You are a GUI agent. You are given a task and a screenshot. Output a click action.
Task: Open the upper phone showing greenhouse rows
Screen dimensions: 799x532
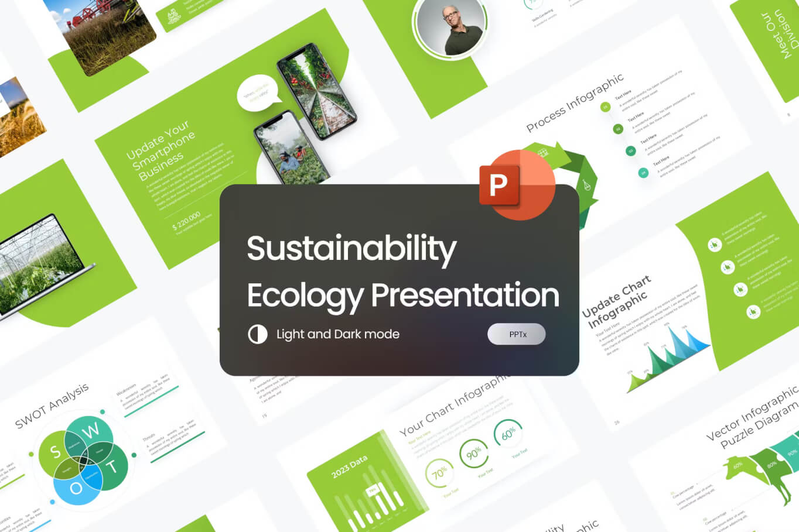[316, 91]
